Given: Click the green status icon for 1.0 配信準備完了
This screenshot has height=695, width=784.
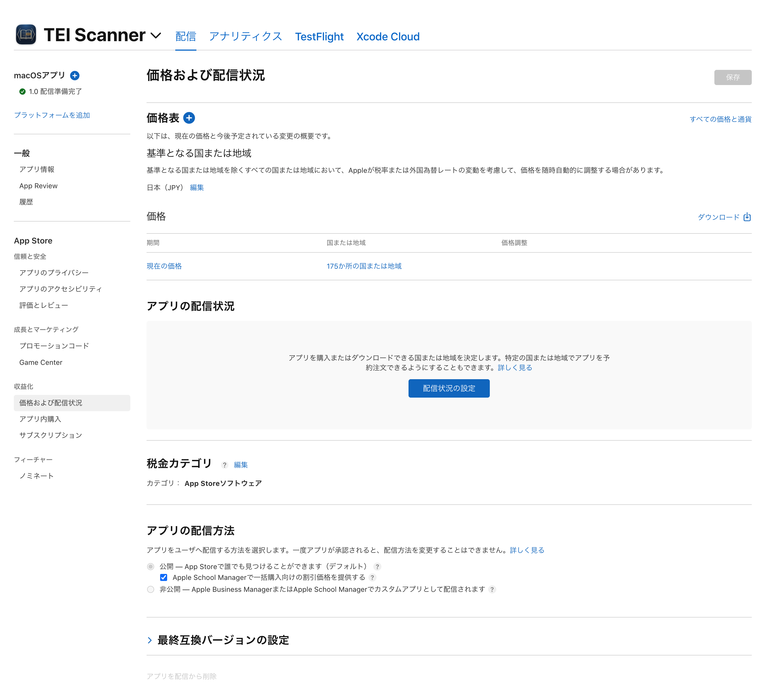Looking at the screenshot, I should click(x=23, y=91).
